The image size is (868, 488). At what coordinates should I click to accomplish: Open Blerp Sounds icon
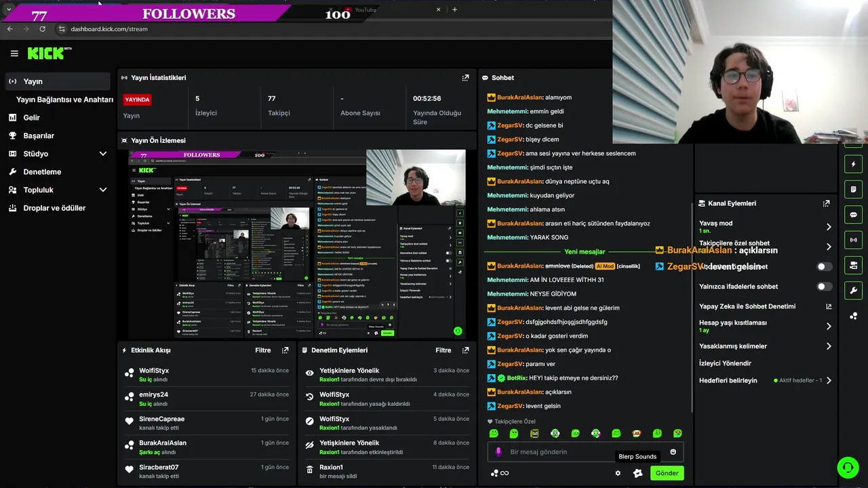tap(637, 473)
